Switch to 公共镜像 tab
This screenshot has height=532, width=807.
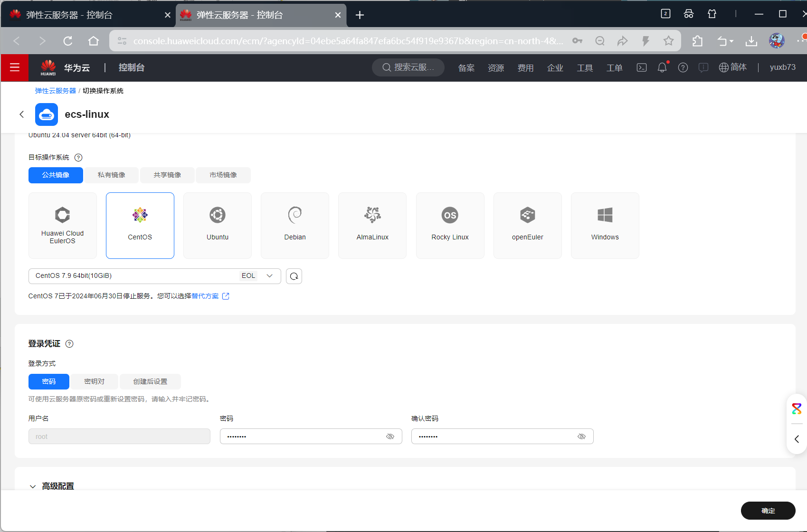(56, 175)
